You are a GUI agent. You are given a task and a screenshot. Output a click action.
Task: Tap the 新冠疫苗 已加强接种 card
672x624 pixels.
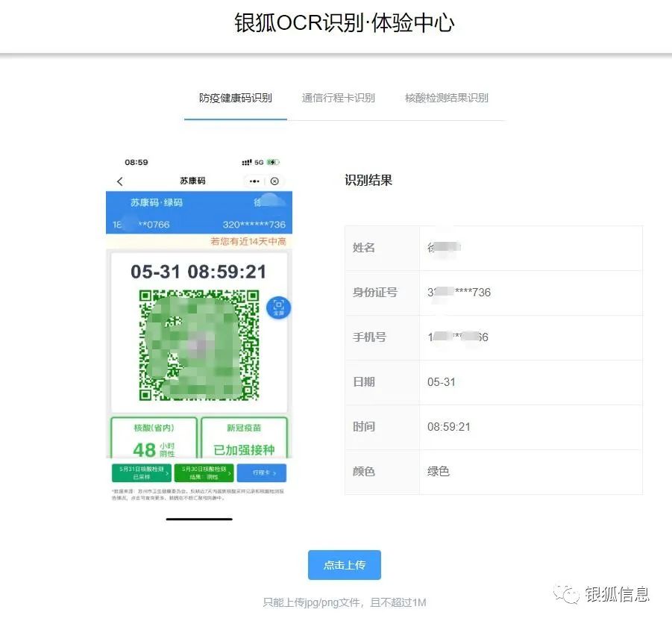[244, 438]
